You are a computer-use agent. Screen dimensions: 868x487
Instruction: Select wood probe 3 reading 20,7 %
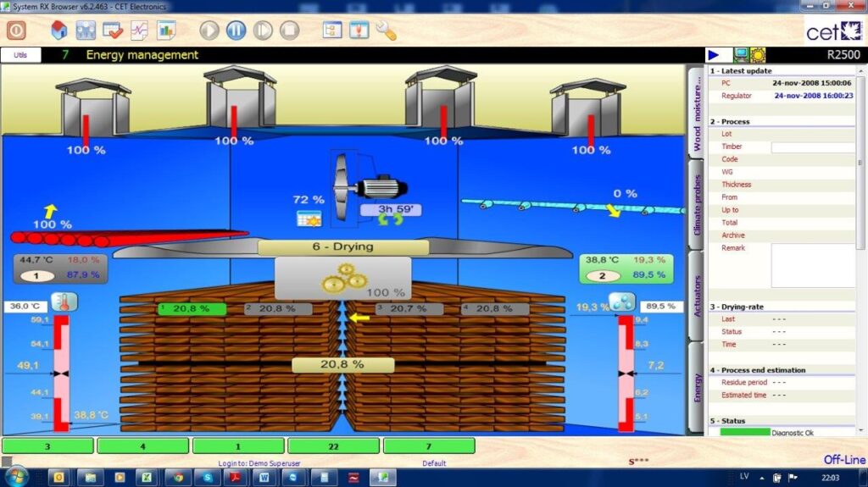tap(409, 309)
